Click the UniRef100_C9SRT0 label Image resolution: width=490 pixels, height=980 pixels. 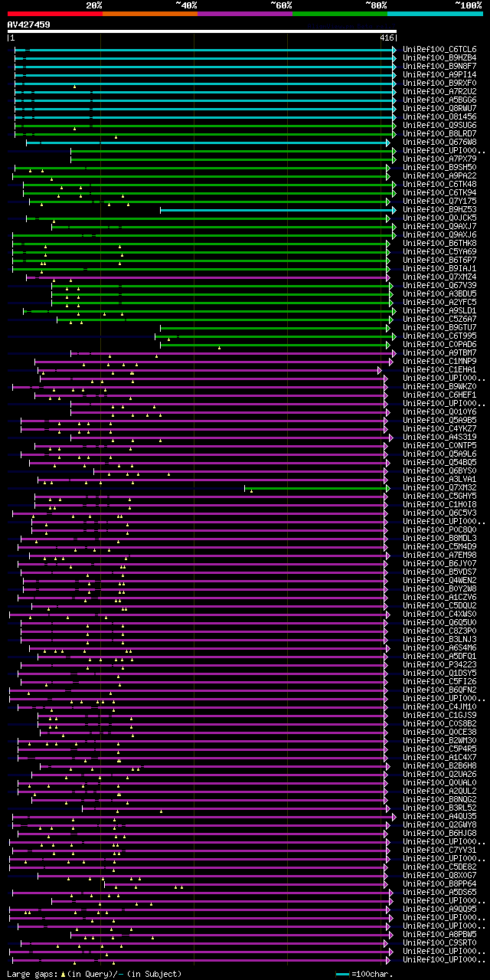coord(439,942)
